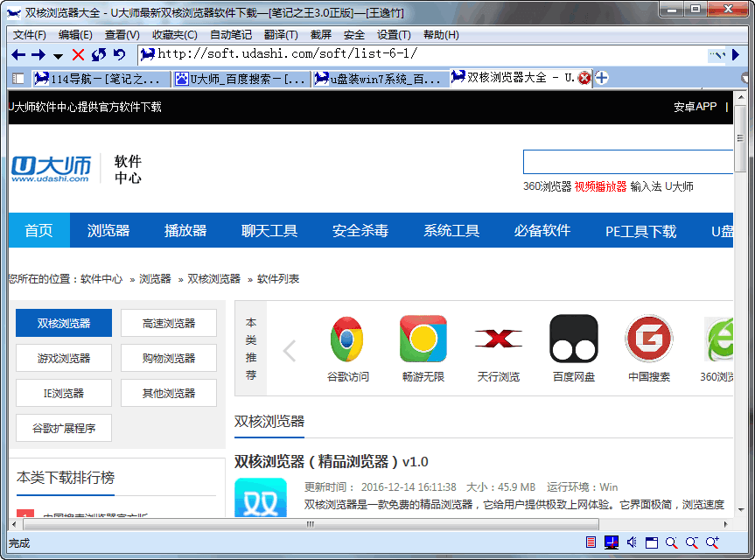Open the 文件(F) menu
Image resolution: width=755 pixels, height=560 pixels.
[30, 35]
